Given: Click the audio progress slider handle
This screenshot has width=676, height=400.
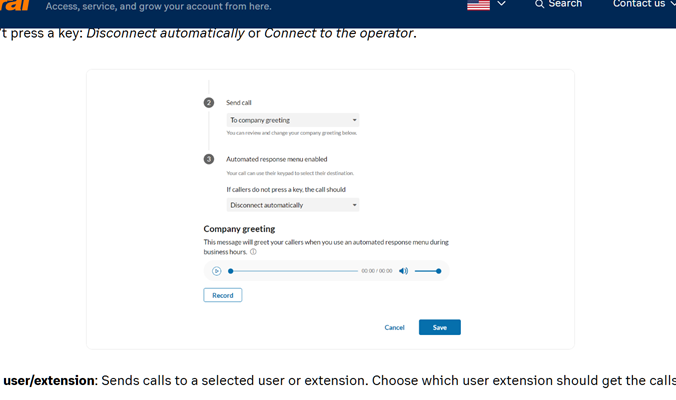Looking at the screenshot, I should point(231,271).
